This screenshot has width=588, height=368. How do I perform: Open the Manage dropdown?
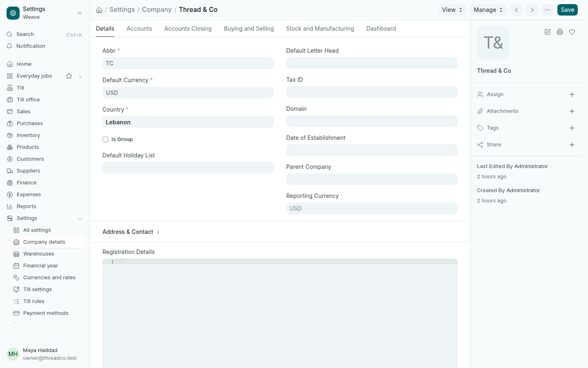(488, 10)
